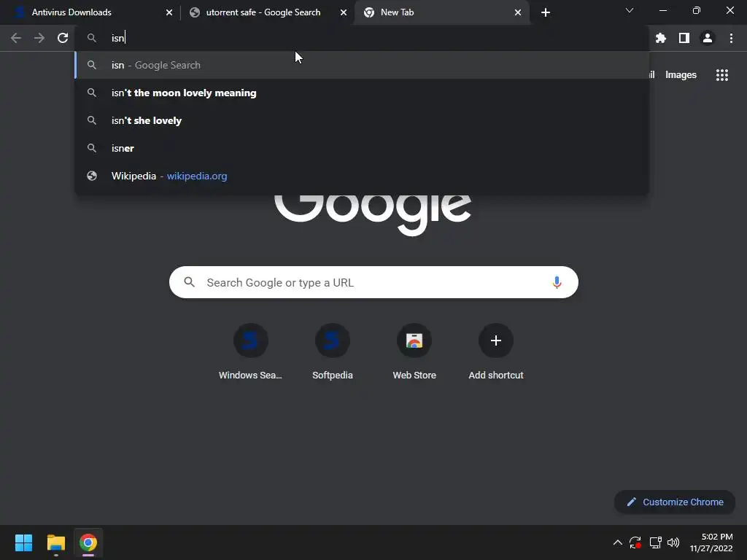Toggle the side panel icon
The width and height of the screenshot is (747, 560).
point(684,38)
